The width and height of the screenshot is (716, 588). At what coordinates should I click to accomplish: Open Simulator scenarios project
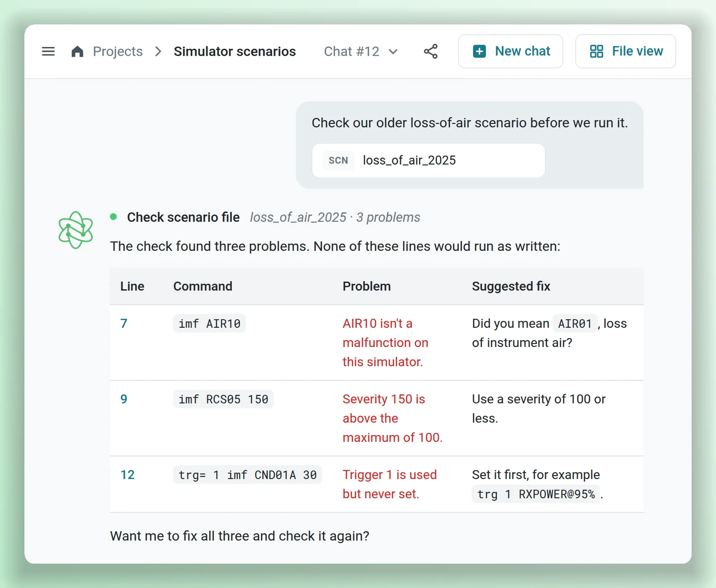pos(234,51)
